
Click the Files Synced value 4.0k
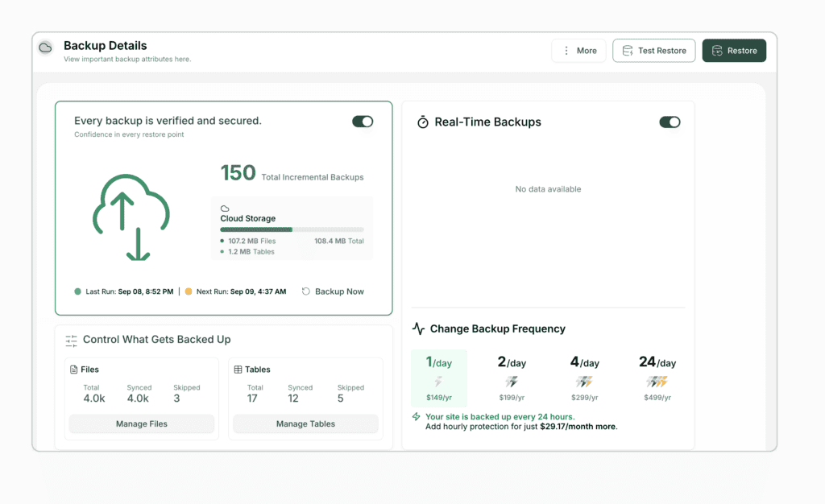[138, 399]
